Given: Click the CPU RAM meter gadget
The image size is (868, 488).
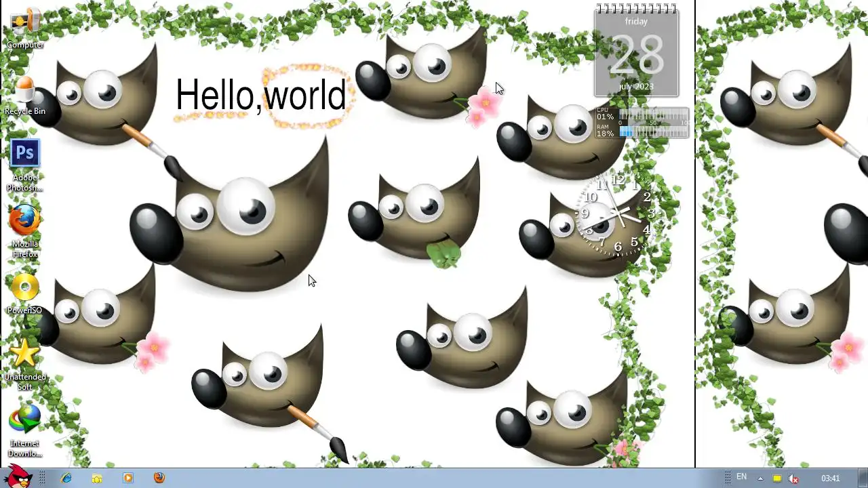Looking at the screenshot, I should 642,123.
